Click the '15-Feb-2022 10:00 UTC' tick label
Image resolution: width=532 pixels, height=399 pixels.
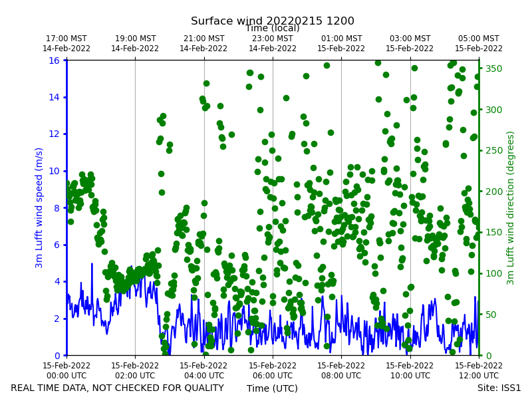410,370
